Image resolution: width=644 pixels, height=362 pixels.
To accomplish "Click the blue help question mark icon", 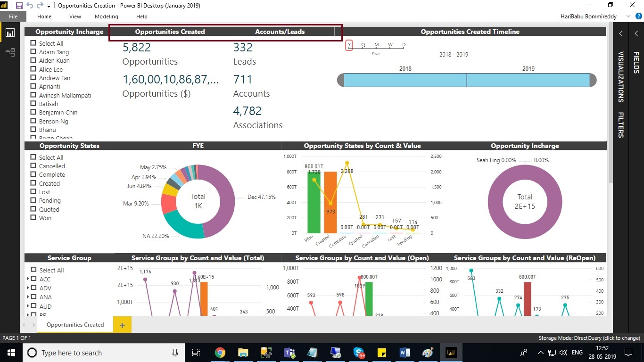I will click(638, 16).
